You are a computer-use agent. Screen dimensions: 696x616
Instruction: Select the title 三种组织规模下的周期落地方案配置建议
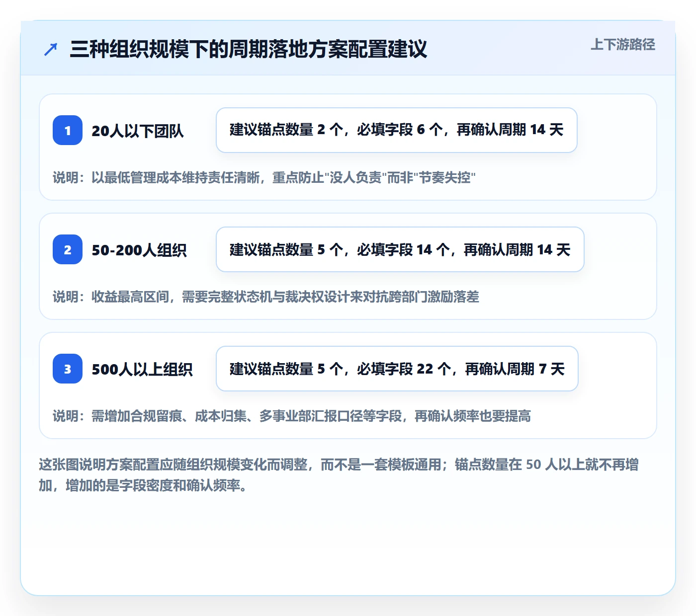coord(249,49)
